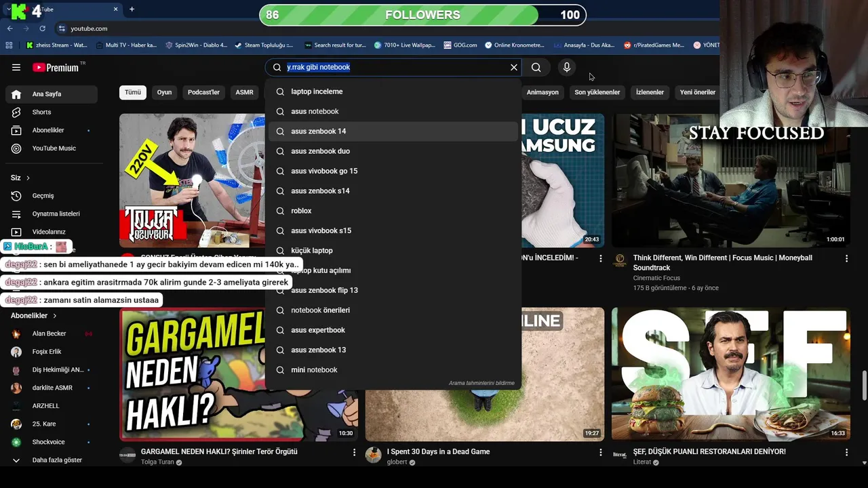Open Abonelikler in the sidebar
The width and height of the screenshot is (868, 488).
(52, 130)
